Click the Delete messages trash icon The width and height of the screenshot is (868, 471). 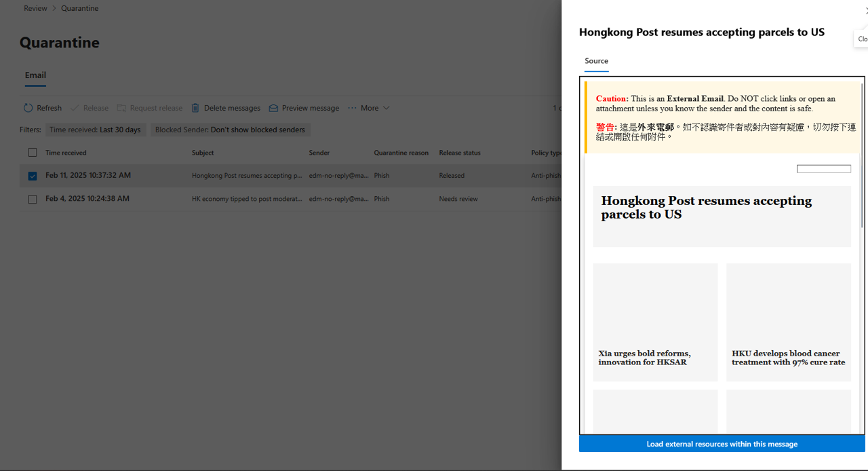[x=195, y=108]
